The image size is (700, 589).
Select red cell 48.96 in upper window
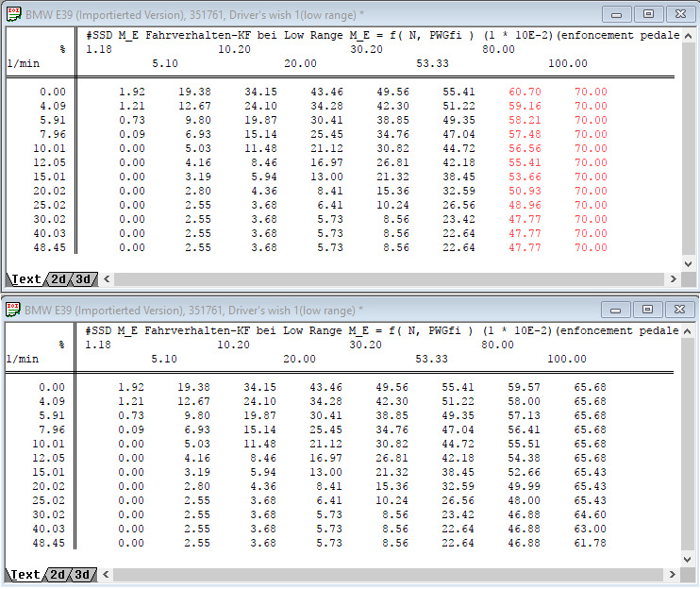pyautogui.click(x=525, y=205)
